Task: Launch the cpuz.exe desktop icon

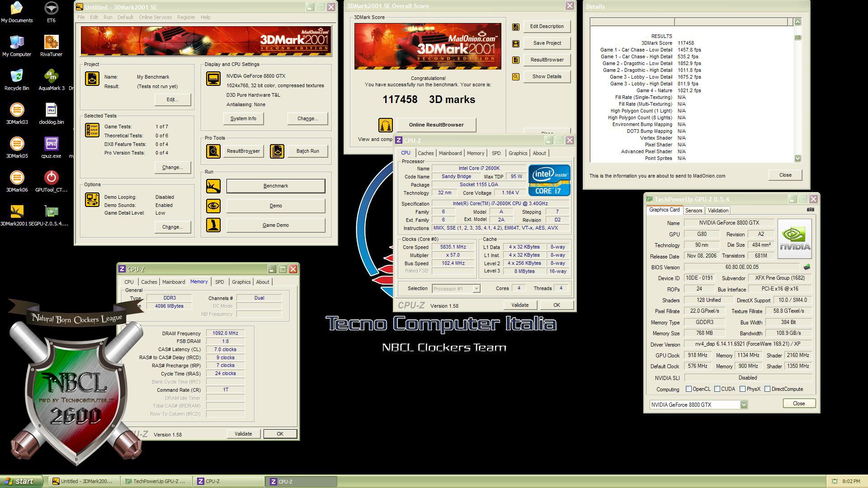Action: [51, 148]
